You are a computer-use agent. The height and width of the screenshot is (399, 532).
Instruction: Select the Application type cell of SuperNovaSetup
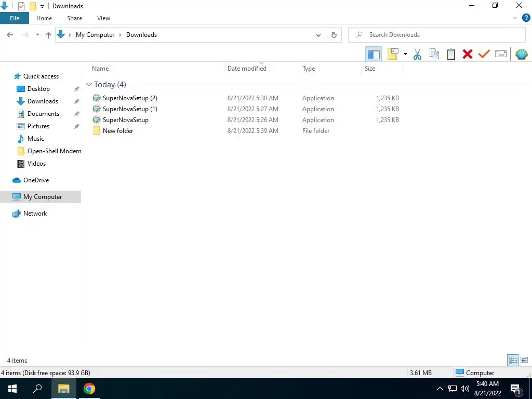(318, 120)
